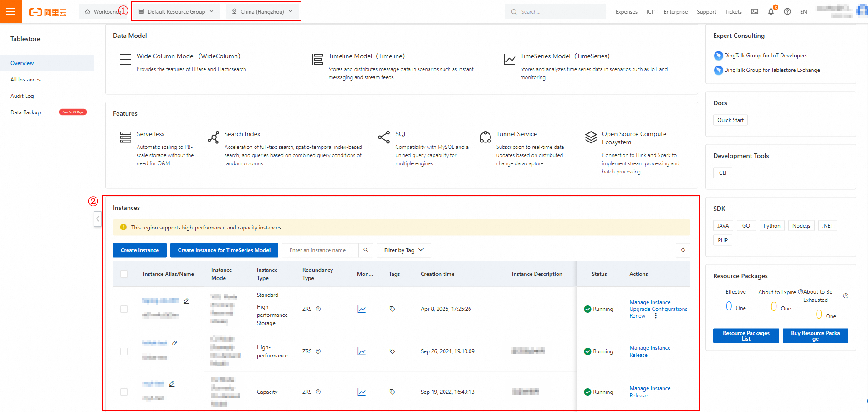Expand the Default Resource Group dropdown
868x412 pixels.
[176, 12]
